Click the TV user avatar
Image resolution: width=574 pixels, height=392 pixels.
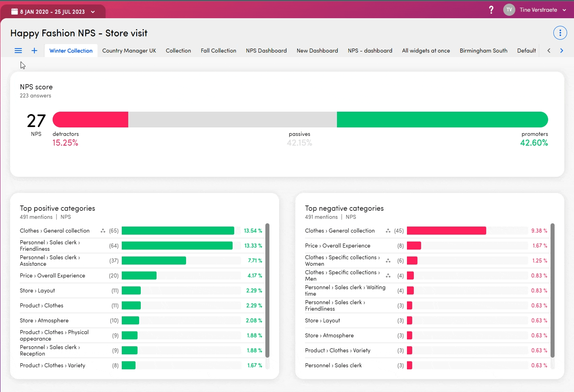pos(509,10)
